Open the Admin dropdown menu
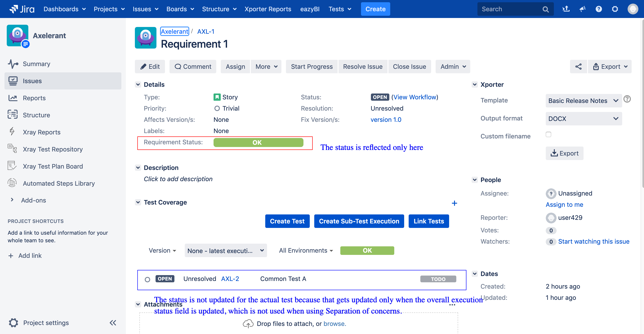This screenshot has height=334, width=644. tap(453, 66)
